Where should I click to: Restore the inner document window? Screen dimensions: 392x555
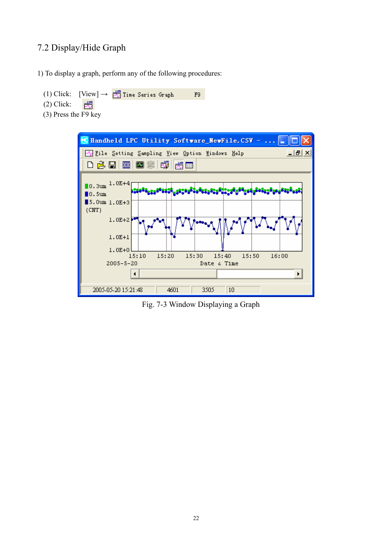[x=298, y=153]
